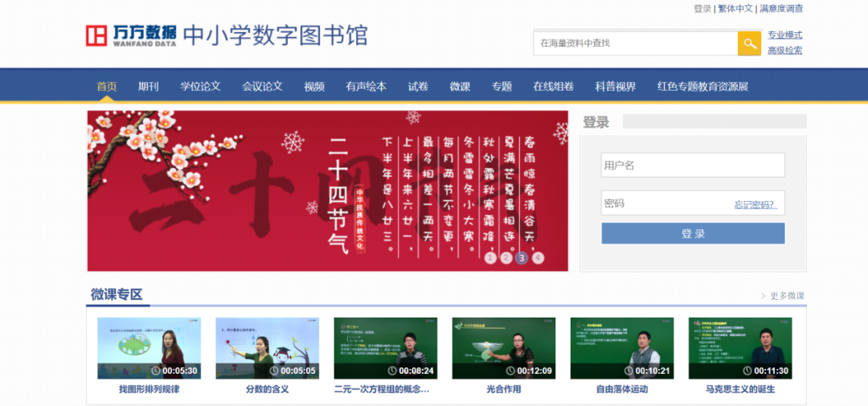Click the title 光合作用

pos(504,389)
